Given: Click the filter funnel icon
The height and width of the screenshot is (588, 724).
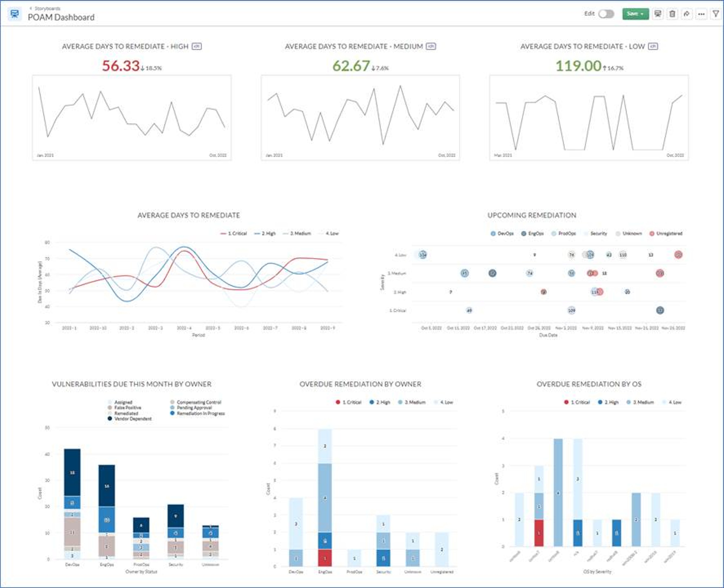Looking at the screenshot, I should 716,14.
